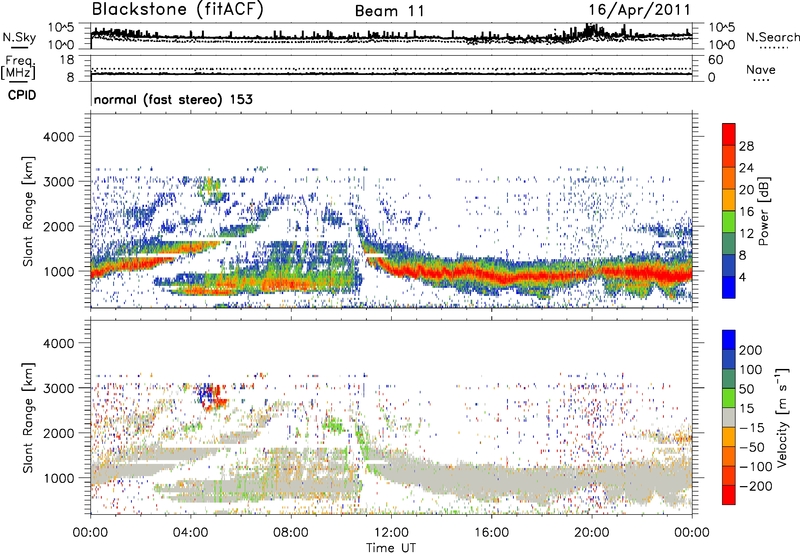Click the solid frequency line in Freq. panel
Image resolution: width=800 pixels, height=554 pixels.
click(391, 74)
